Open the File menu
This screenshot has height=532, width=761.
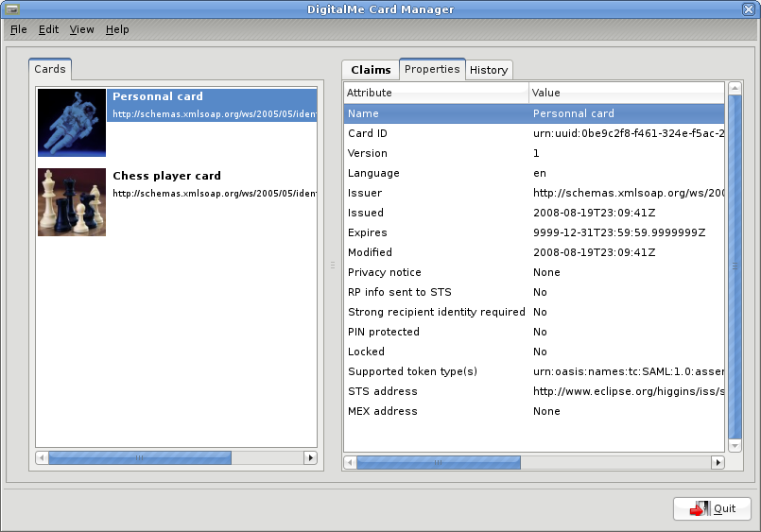click(19, 29)
